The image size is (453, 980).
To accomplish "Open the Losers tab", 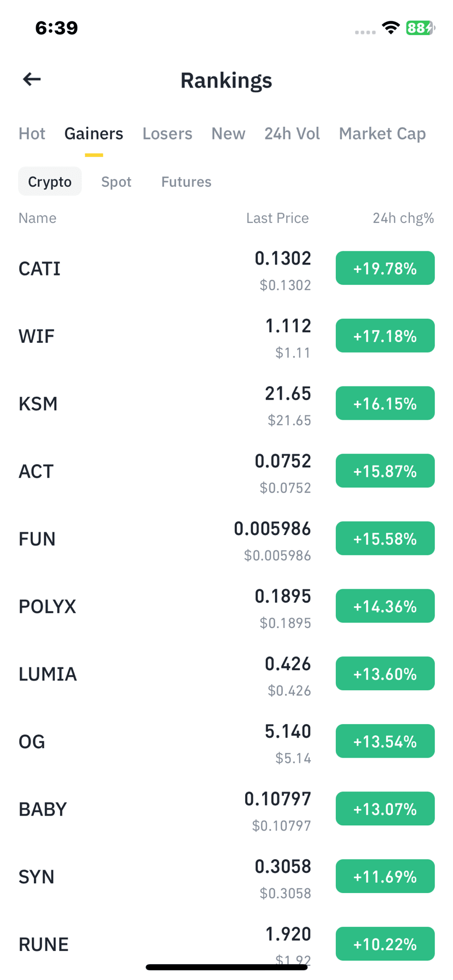I will 167,133.
